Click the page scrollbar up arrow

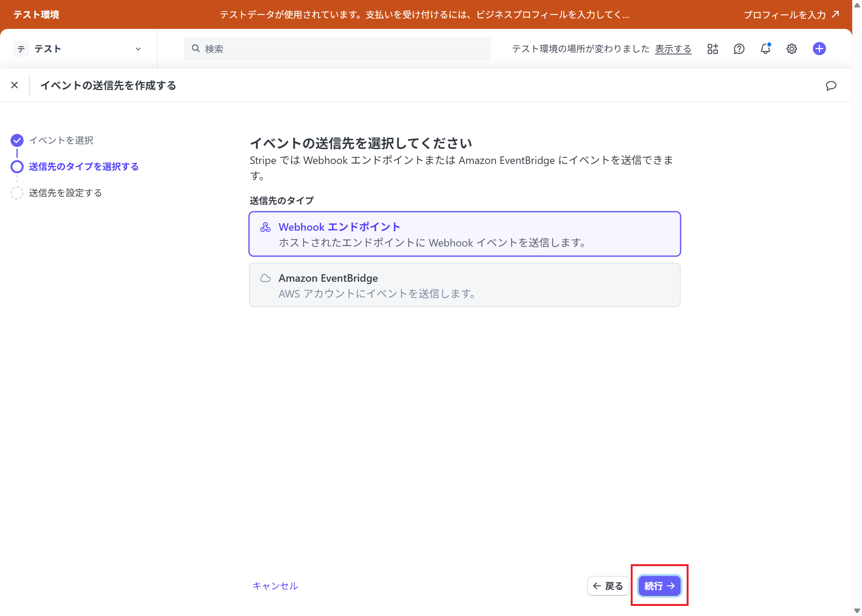tap(857, 5)
